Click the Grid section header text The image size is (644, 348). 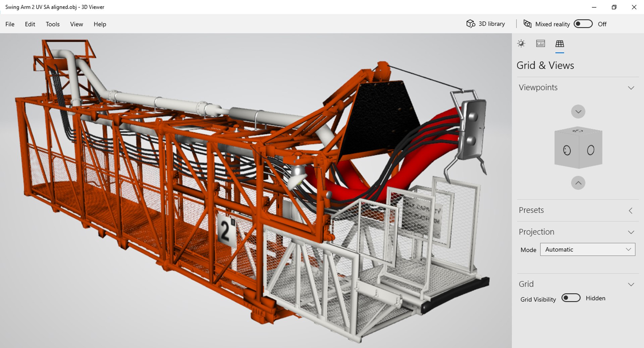[x=526, y=284]
